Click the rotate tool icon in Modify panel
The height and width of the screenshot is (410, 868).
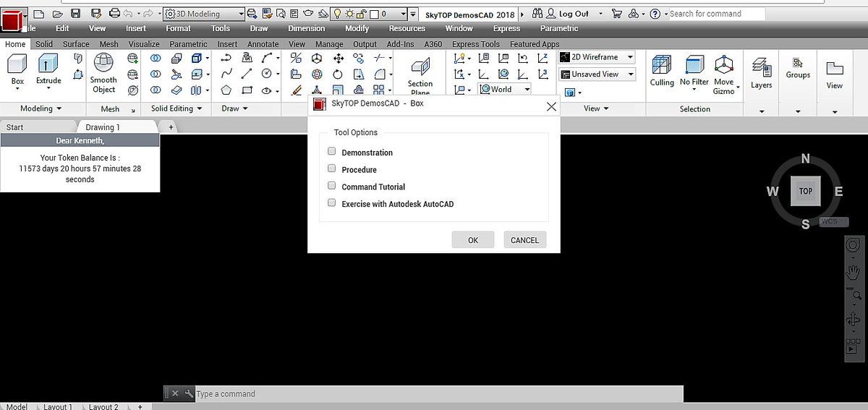click(338, 74)
